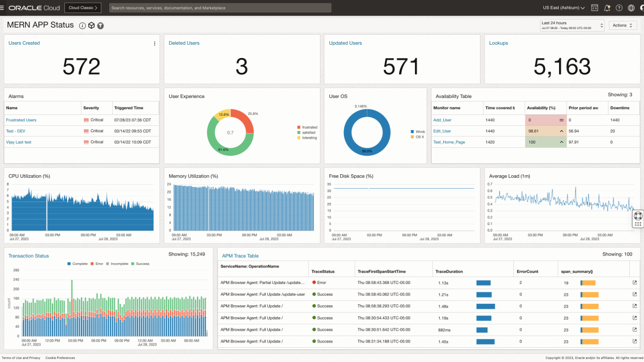Click the Cloud Classic button
The height and width of the screenshot is (362, 644).
pos(83,8)
